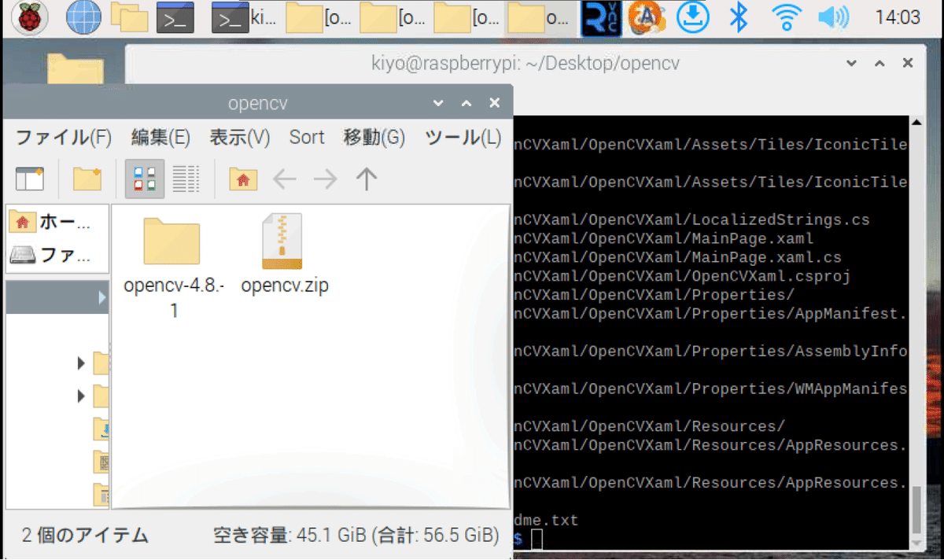Open the file manager taskbar launcher
The height and width of the screenshot is (560, 944).
point(129,17)
